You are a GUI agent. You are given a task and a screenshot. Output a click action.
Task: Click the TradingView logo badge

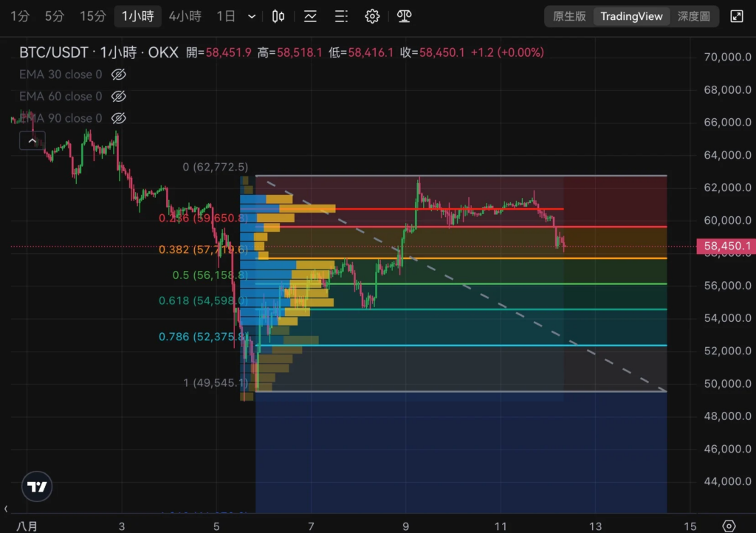pos(37,486)
